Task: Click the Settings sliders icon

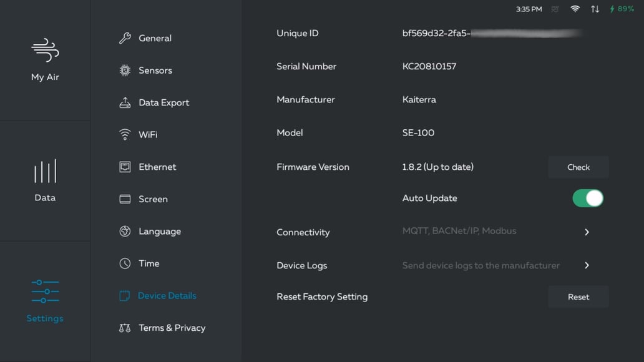Action: pyautogui.click(x=44, y=291)
